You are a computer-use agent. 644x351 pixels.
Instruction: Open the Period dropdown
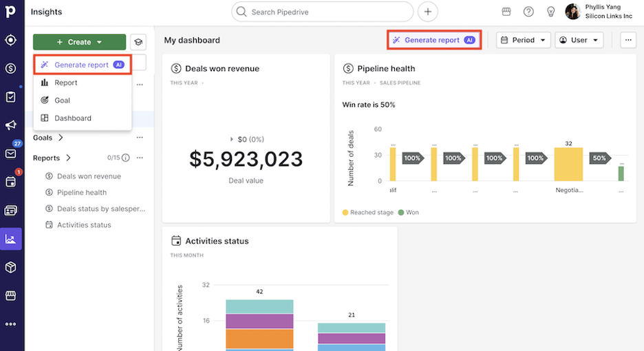click(x=524, y=40)
